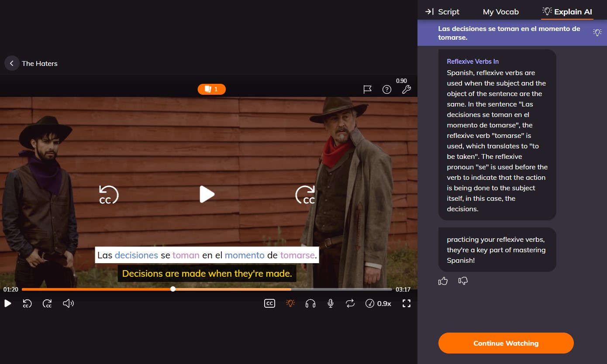Viewport: 607px width, 364px height.
Task: Click the 'Reflexive Verbs In' heading
Action: click(x=473, y=62)
